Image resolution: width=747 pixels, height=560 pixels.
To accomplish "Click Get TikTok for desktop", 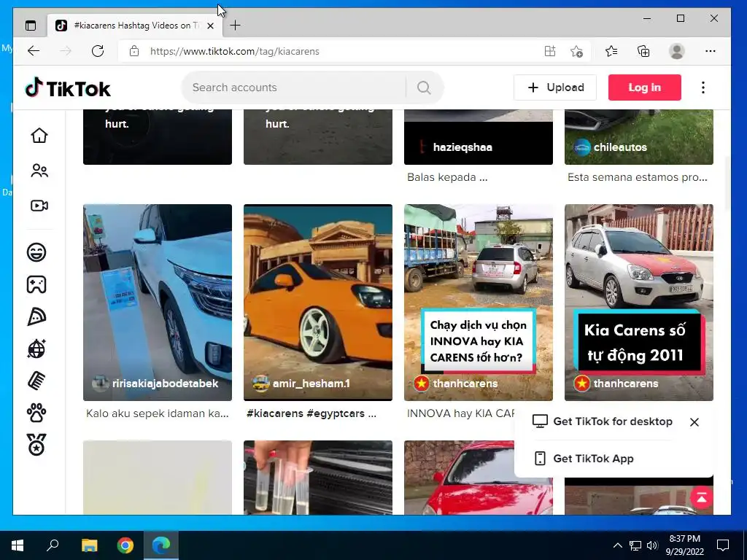I will (x=602, y=421).
